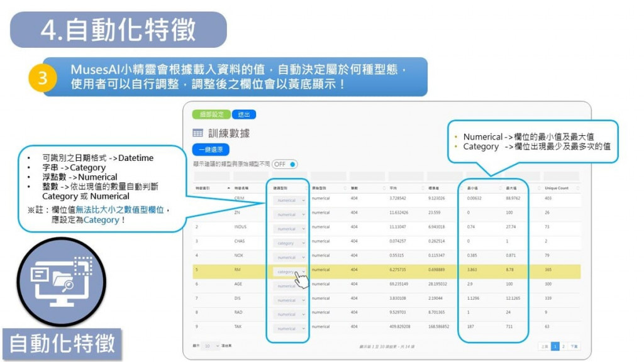Open the CHAS row category dropdown
The width and height of the screenshot is (644, 362).
click(x=289, y=243)
